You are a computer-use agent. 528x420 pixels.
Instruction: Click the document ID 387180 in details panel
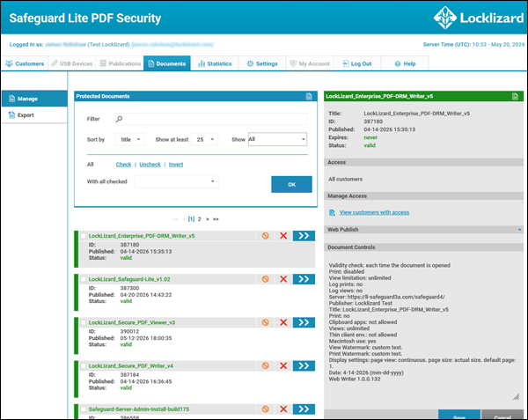373,122
